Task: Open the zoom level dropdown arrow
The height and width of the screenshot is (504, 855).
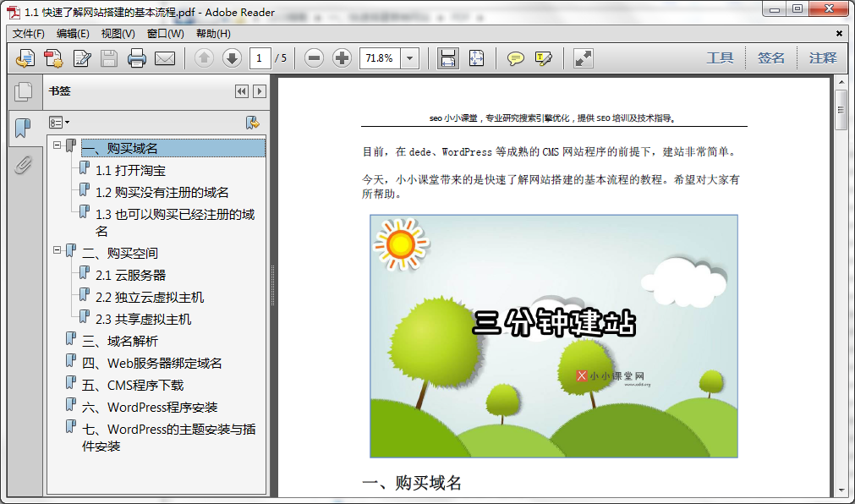Action: [409, 58]
